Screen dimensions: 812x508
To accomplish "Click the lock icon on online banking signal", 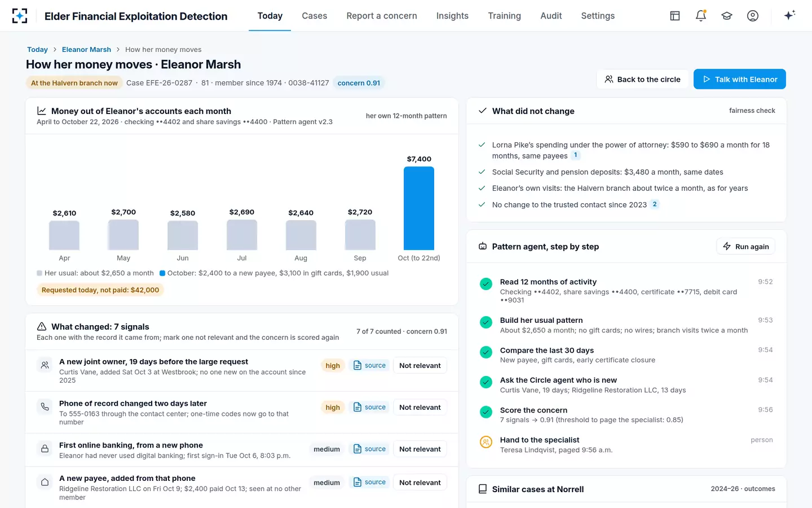I will (x=45, y=449).
